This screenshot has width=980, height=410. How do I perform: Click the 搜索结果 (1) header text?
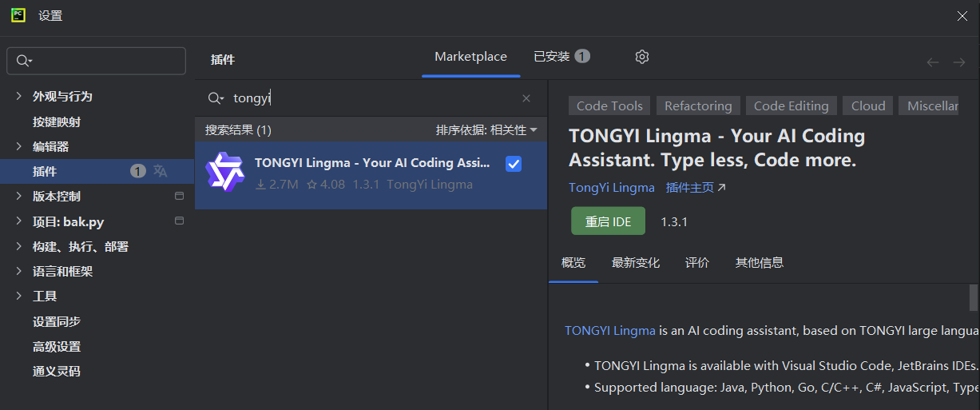pyautogui.click(x=239, y=129)
